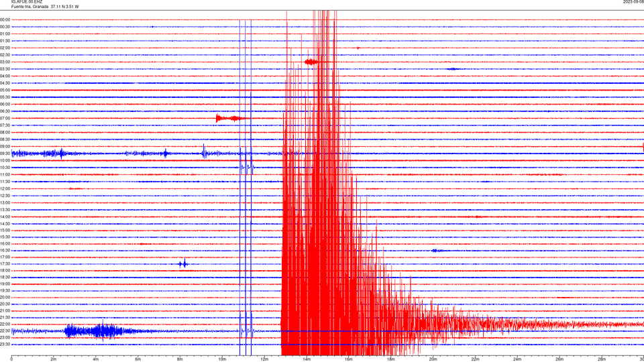Click the 14m axis tick label
The width and height of the screenshot is (644, 362).
[x=307, y=359]
